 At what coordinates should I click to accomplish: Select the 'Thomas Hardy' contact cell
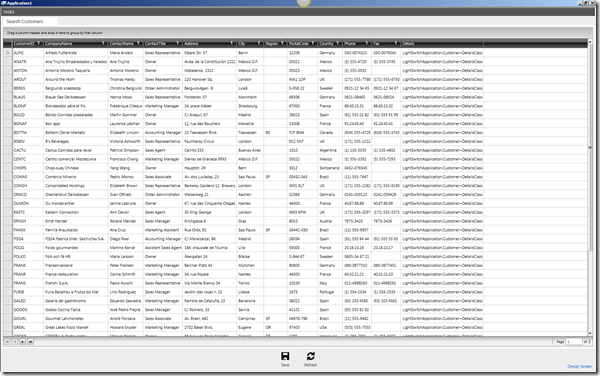[x=126, y=79]
